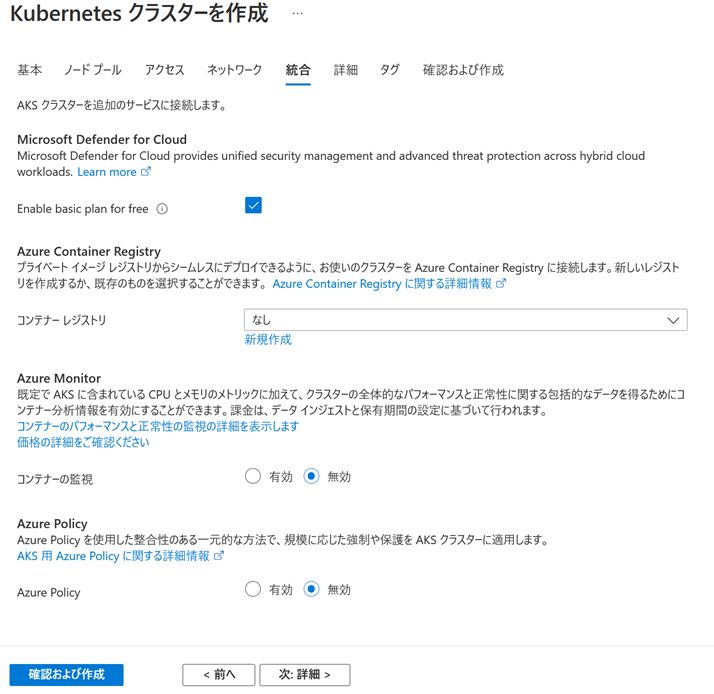This screenshot has width=714, height=694.
Task: Switch to the ノード プール tab
Action: pos(93,70)
